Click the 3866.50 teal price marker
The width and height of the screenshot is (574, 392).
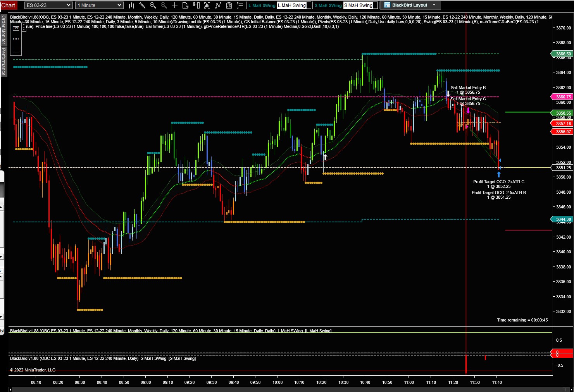pos(562,54)
